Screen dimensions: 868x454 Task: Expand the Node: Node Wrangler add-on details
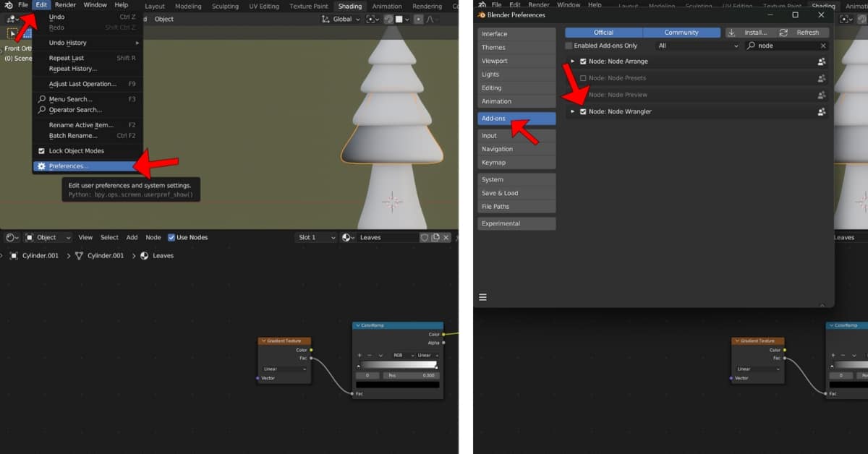tap(573, 111)
